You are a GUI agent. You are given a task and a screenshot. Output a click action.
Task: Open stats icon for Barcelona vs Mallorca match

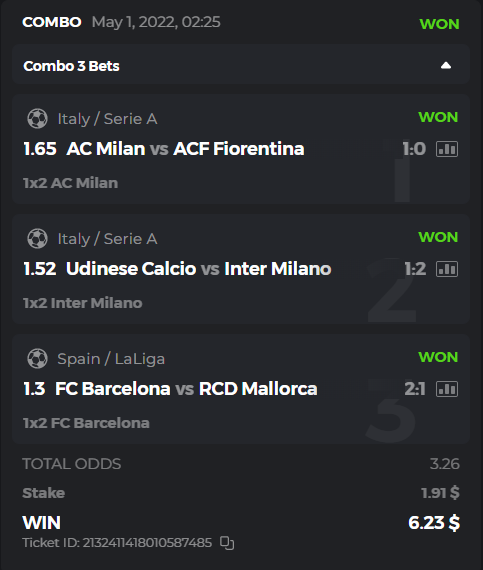[447, 389]
